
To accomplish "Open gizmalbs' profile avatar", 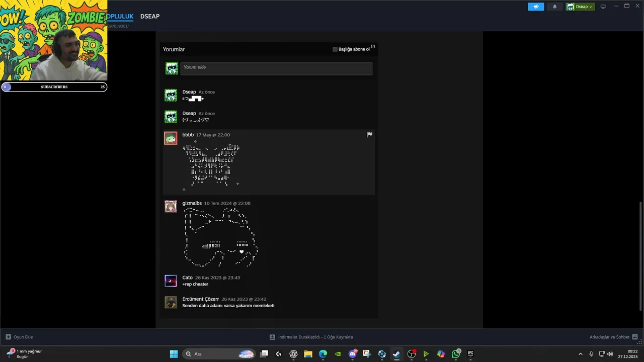I will [x=171, y=206].
